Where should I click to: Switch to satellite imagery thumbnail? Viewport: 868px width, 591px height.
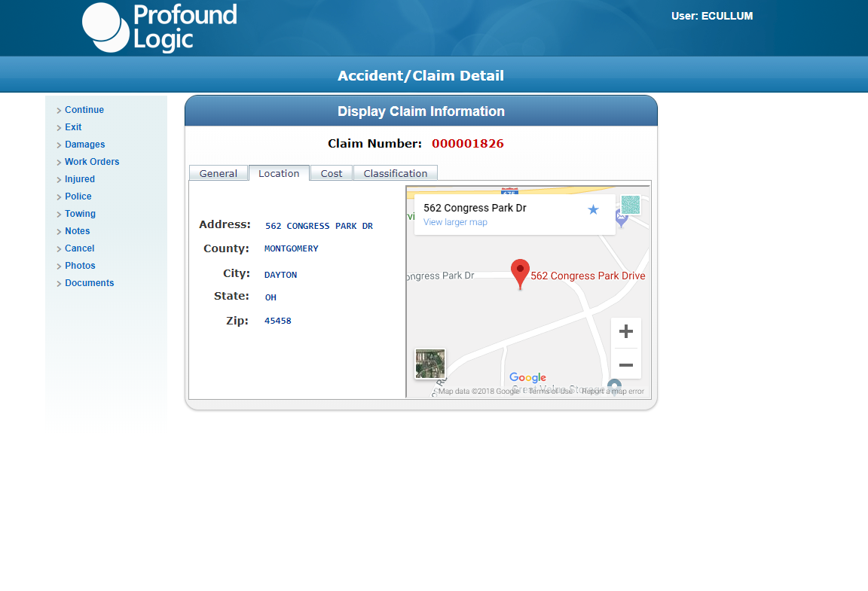430,364
